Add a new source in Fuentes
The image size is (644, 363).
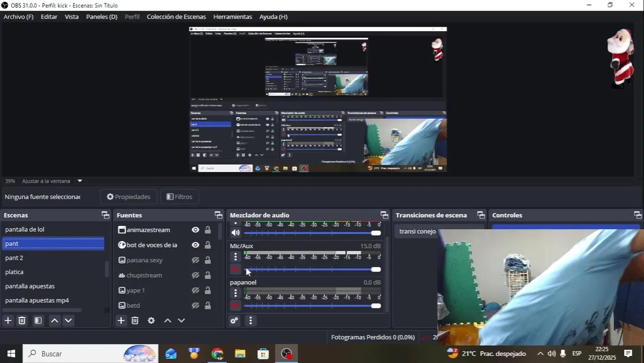[121, 321]
